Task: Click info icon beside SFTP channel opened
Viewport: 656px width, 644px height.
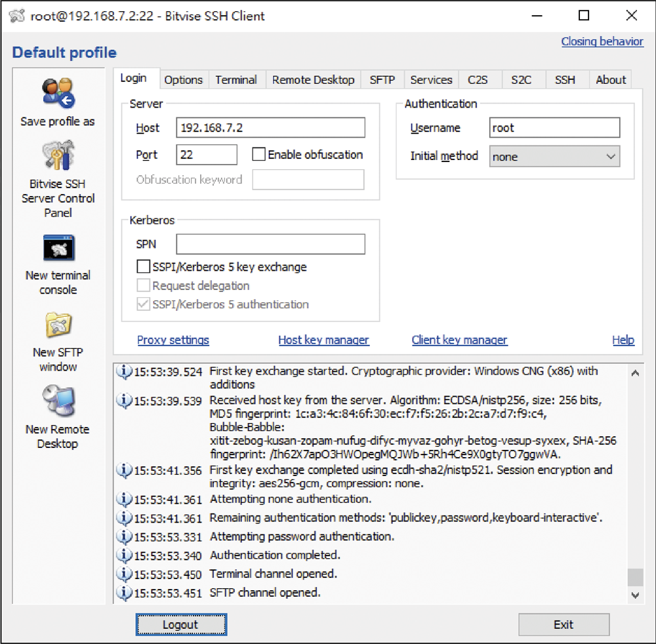Action: click(124, 593)
